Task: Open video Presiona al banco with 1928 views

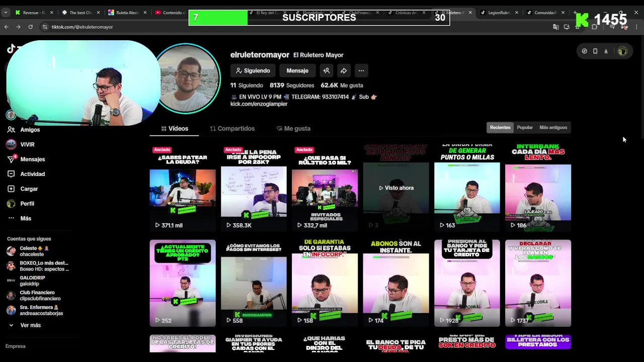Action: tap(467, 283)
